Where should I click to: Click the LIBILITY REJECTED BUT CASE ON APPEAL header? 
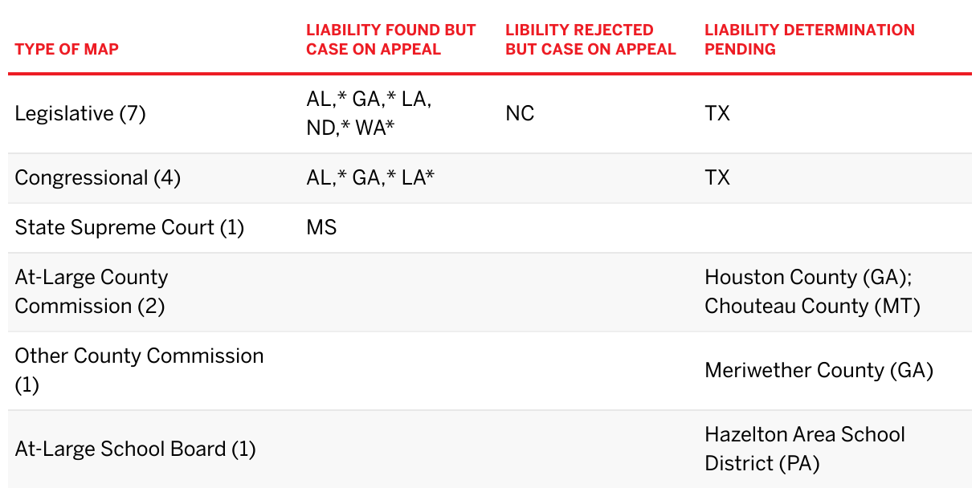pos(590,39)
